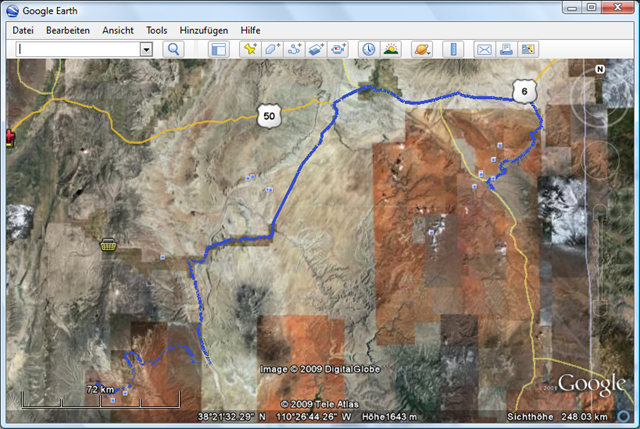Click the Ansicht menu
The width and height of the screenshot is (640, 429).
(118, 30)
